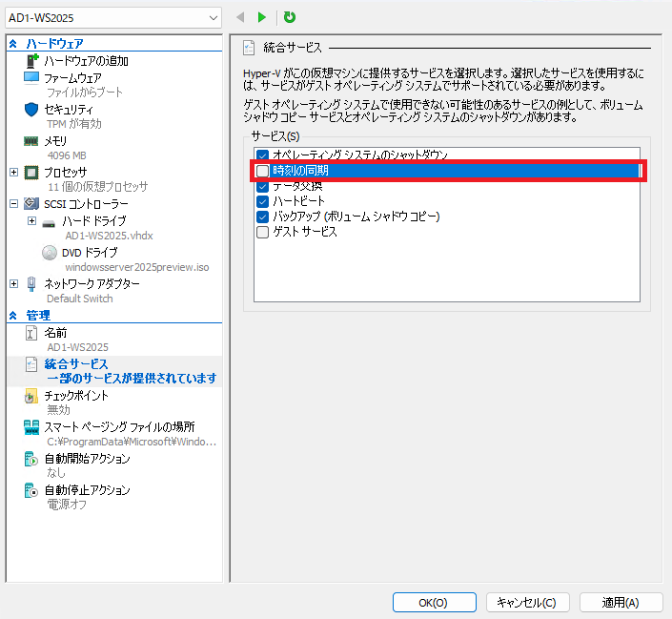This screenshot has width=672, height=619.
Task: Select the チェックポイント icon
Action: (31, 396)
